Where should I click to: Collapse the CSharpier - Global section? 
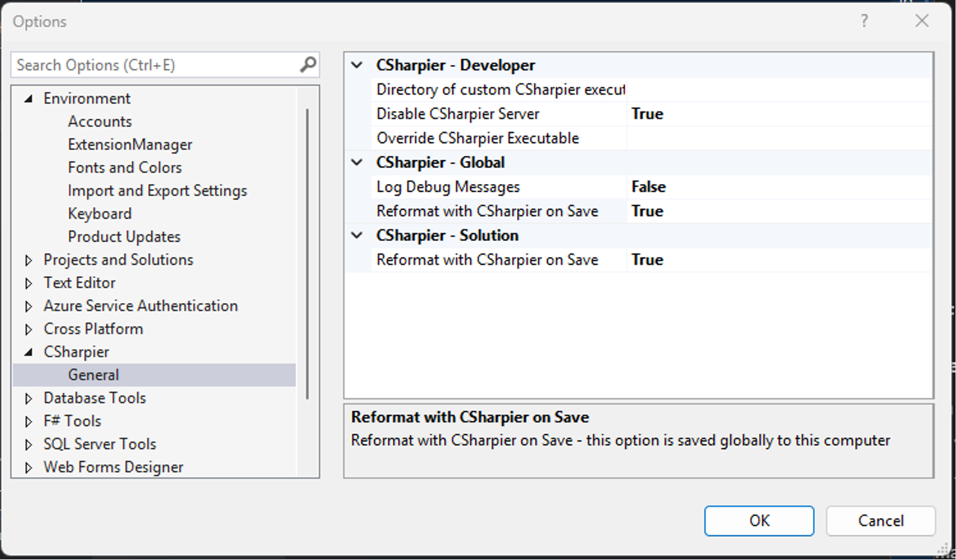[x=356, y=162]
